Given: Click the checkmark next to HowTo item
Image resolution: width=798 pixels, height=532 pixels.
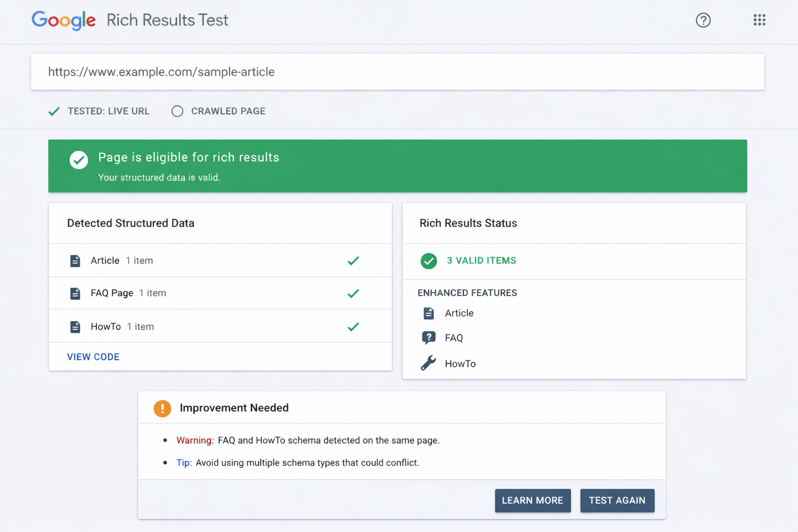Looking at the screenshot, I should (x=353, y=326).
